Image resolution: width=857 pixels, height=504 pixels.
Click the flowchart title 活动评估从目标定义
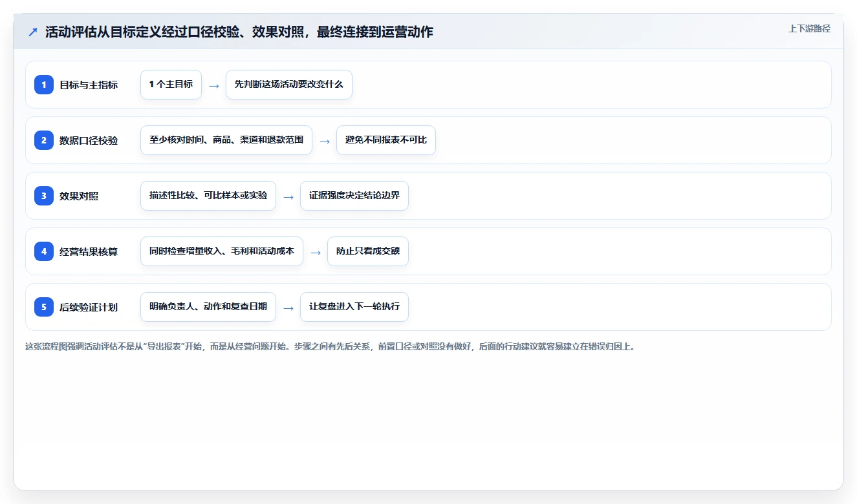click(x=239, y=32)
